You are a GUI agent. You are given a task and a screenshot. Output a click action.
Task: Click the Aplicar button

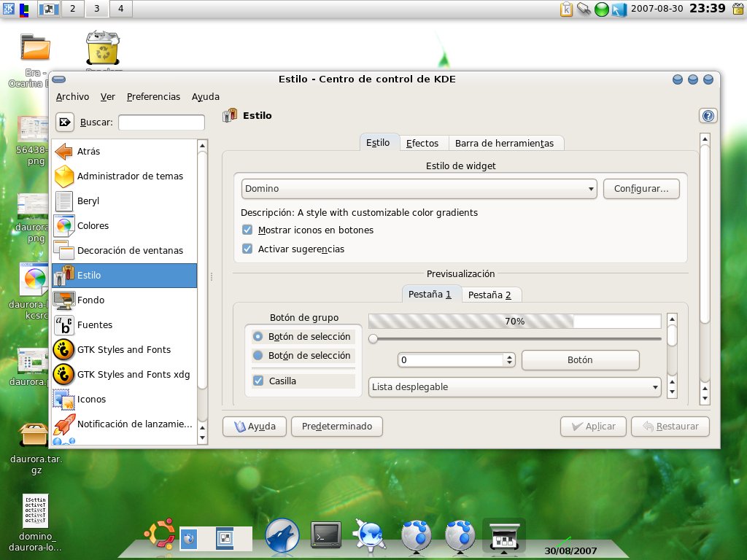tap(594, 426)
